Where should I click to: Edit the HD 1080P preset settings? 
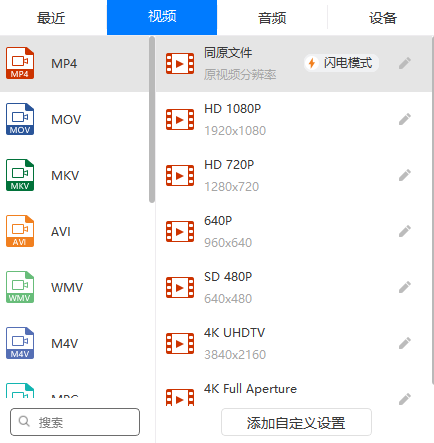[405, 119]
